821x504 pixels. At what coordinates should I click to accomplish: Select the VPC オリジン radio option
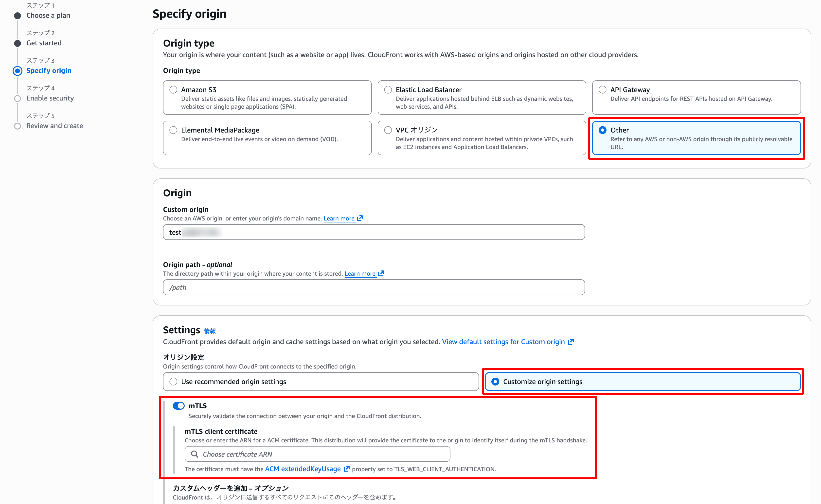388,130
